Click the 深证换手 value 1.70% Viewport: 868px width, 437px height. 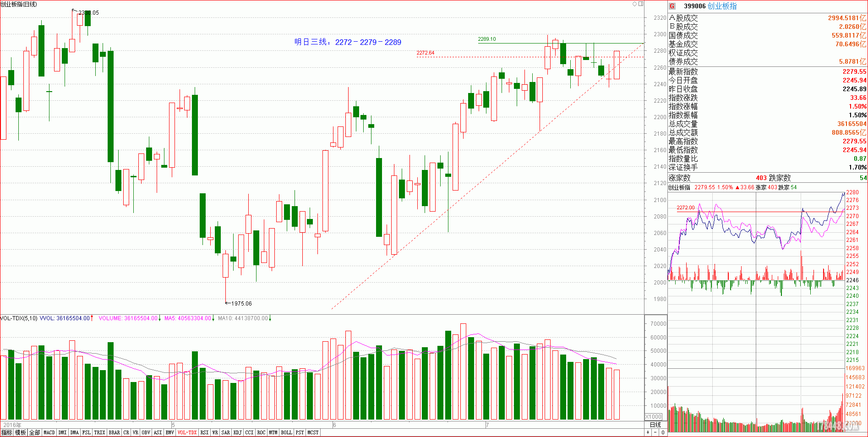pos(857,167)
